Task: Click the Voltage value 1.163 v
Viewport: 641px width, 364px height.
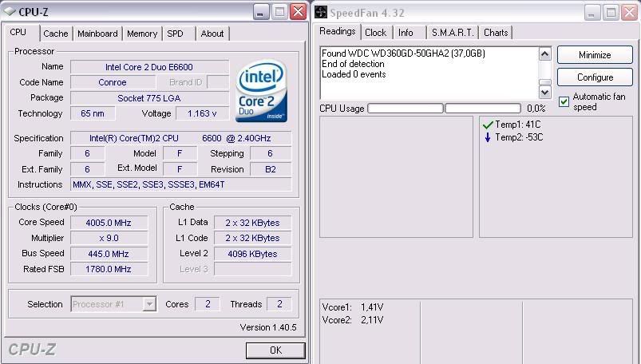Action: pos(202,113)
